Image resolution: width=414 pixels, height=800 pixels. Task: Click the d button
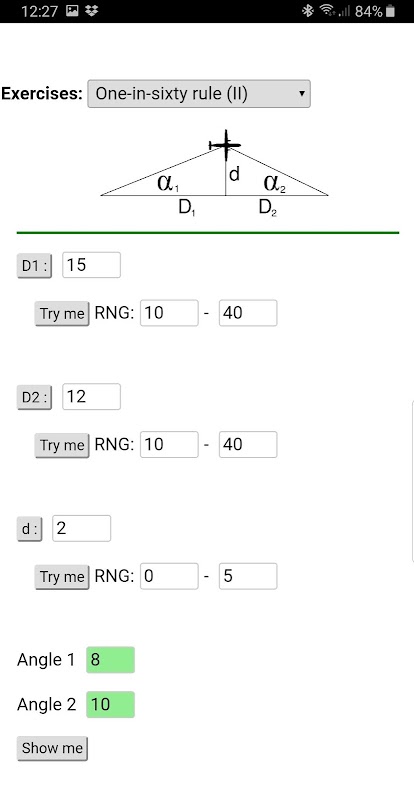29,529
